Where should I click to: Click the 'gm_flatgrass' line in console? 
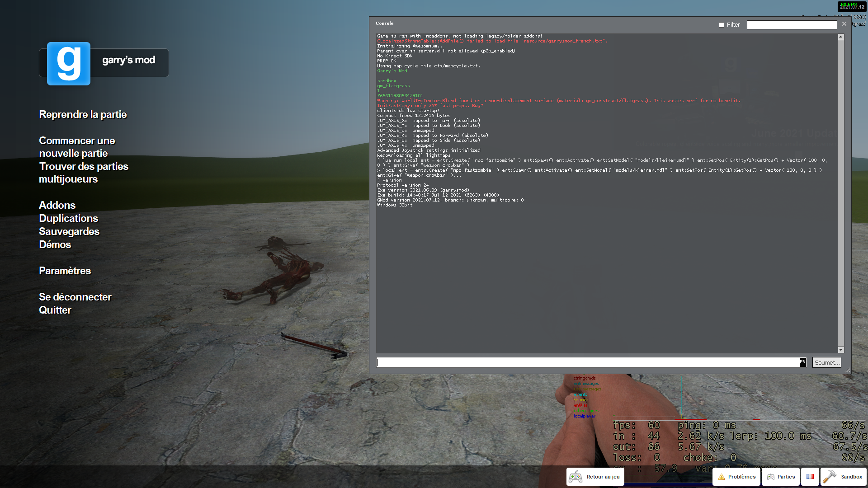coord(393,86)
